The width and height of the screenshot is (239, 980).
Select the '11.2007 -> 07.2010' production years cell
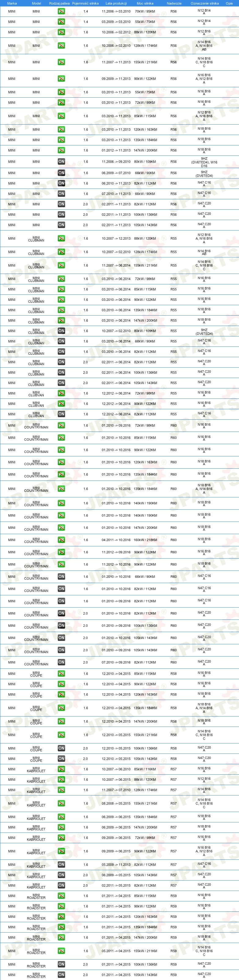click(x=116, y=790)
